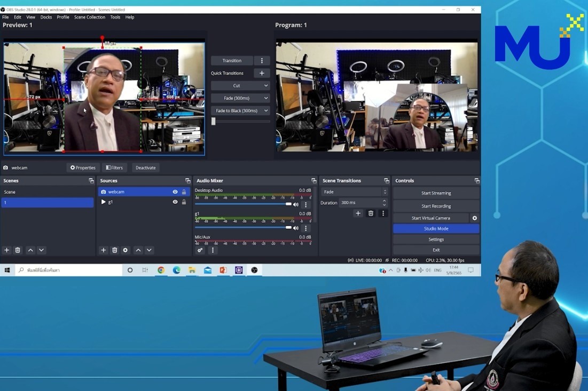Move the source down in the Sources list
Viewport: 588px width, 391px height.
(x=149, y=250)
